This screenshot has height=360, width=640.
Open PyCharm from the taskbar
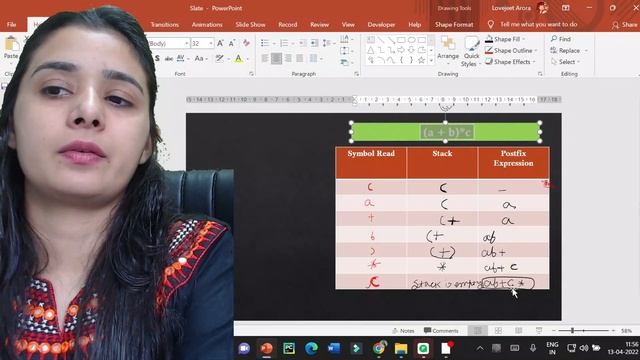click(x=289, y=348)
